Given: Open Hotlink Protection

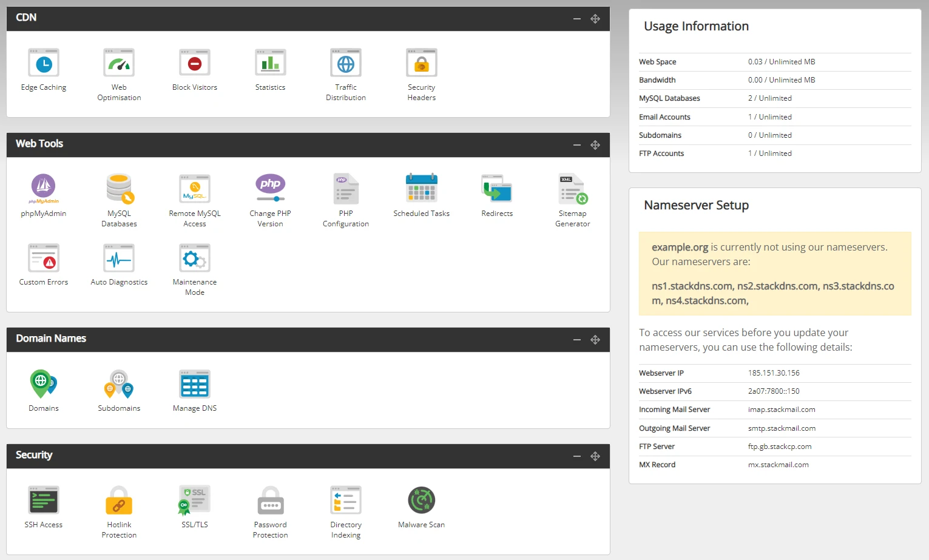Looking at the screenshot, I should (119, 500).
